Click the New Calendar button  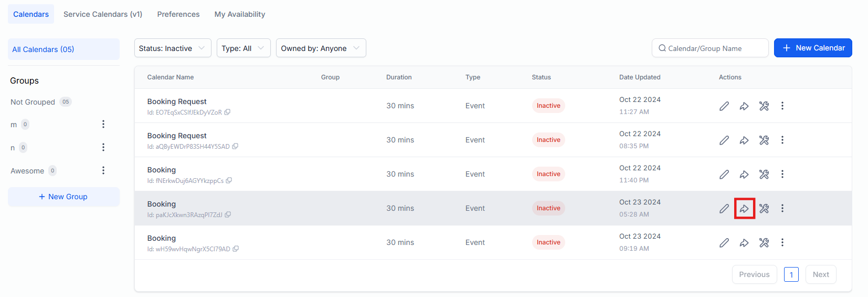pos(812,48)
